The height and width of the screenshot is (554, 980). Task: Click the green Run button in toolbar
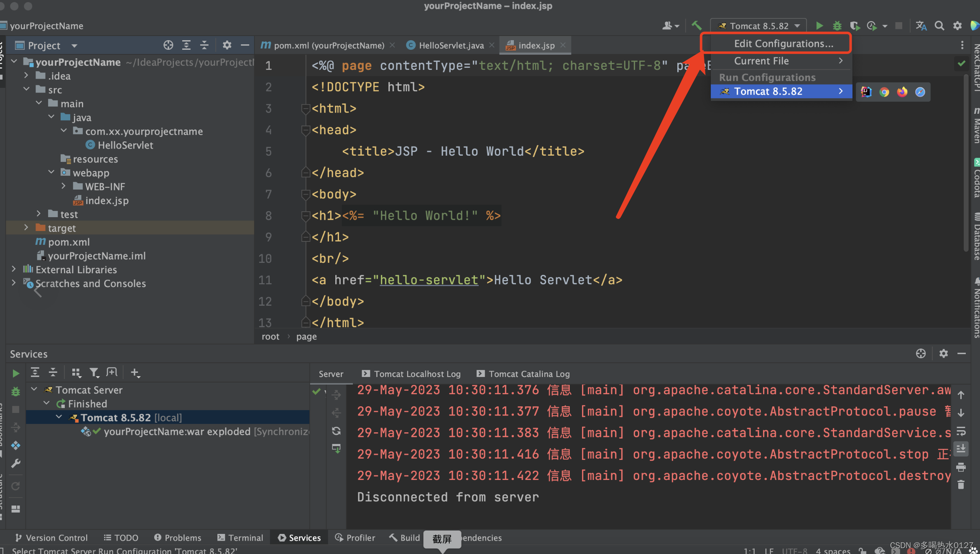pyautogui.click(x=819, y=26)
